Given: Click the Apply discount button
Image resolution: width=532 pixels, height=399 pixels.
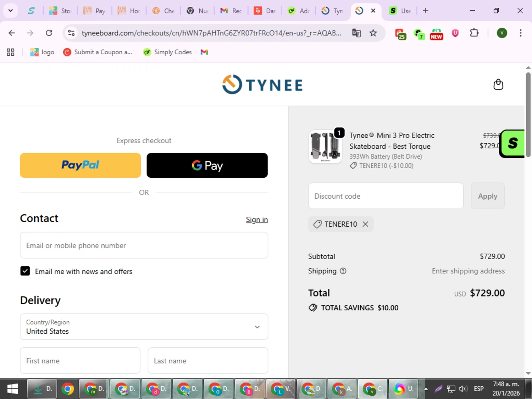Looking at the screenshot, I should point(488,196).
